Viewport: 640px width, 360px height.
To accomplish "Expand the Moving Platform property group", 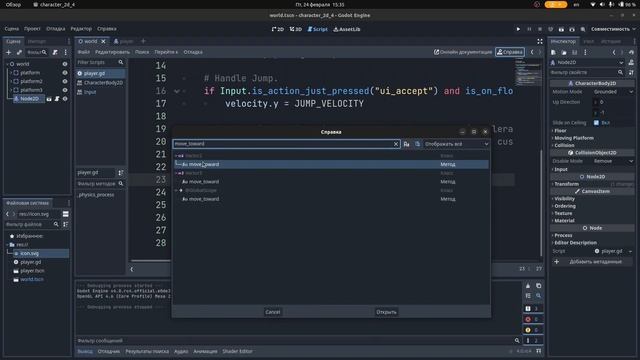I will pyautogui.click(x=573, y=138).
